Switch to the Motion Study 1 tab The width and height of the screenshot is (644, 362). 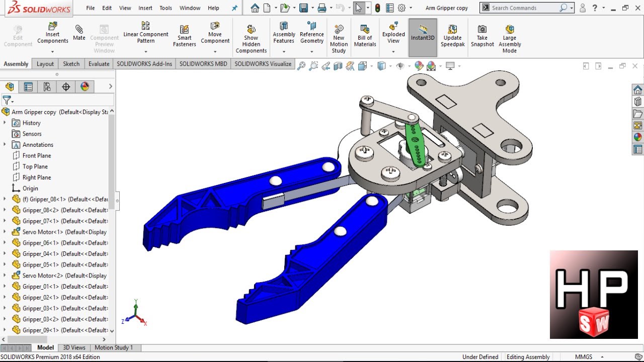[114, 347]
